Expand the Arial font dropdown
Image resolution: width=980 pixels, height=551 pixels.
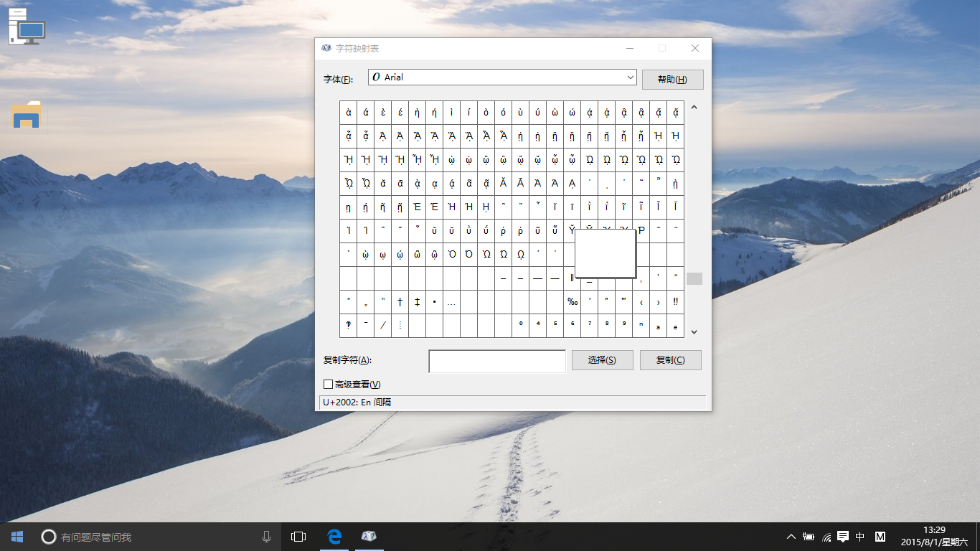point(631,77)
